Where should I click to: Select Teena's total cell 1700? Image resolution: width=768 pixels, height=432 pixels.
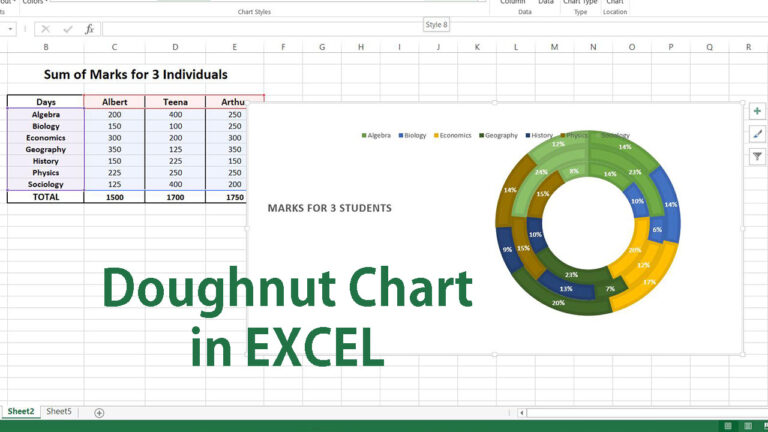coord(175,197)
